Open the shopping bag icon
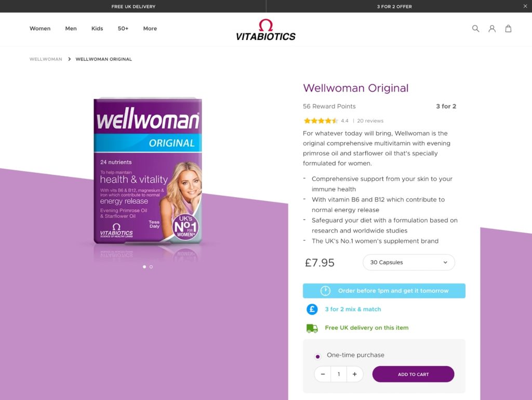Screen dimensions: 532x400 pos(508,29)
